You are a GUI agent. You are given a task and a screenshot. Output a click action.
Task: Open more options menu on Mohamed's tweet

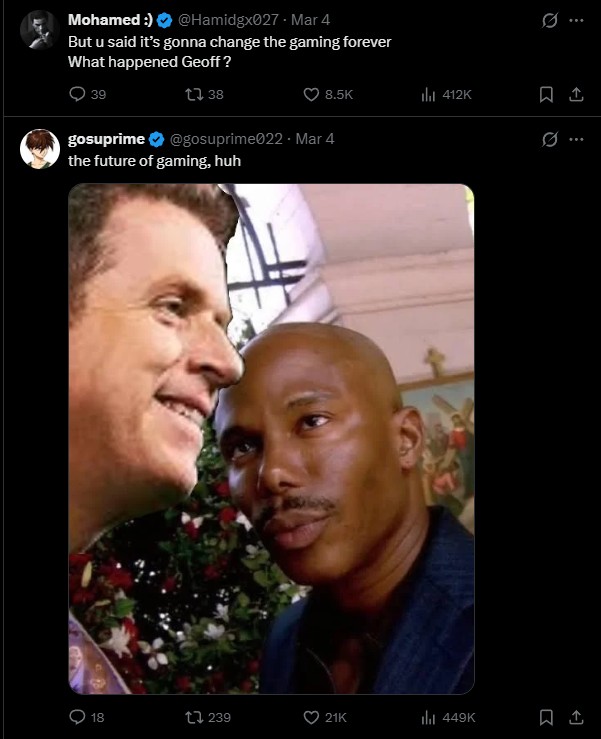point(575,20)
